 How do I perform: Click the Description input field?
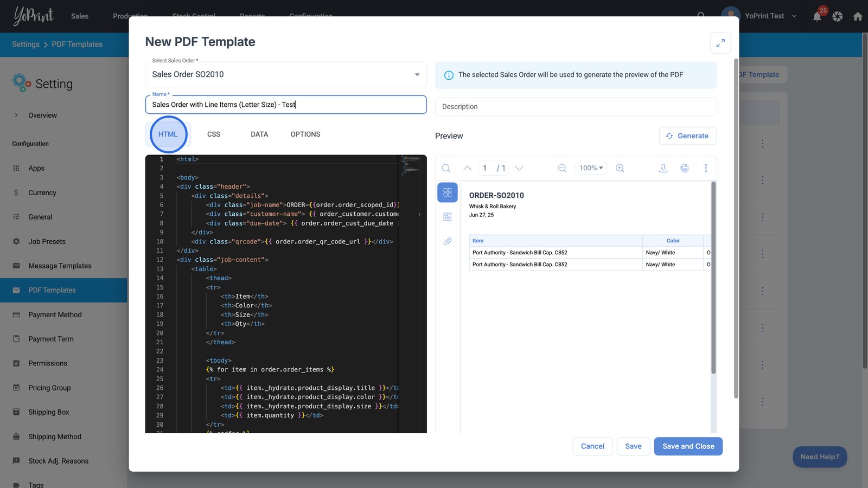click(x=576, y=107)
